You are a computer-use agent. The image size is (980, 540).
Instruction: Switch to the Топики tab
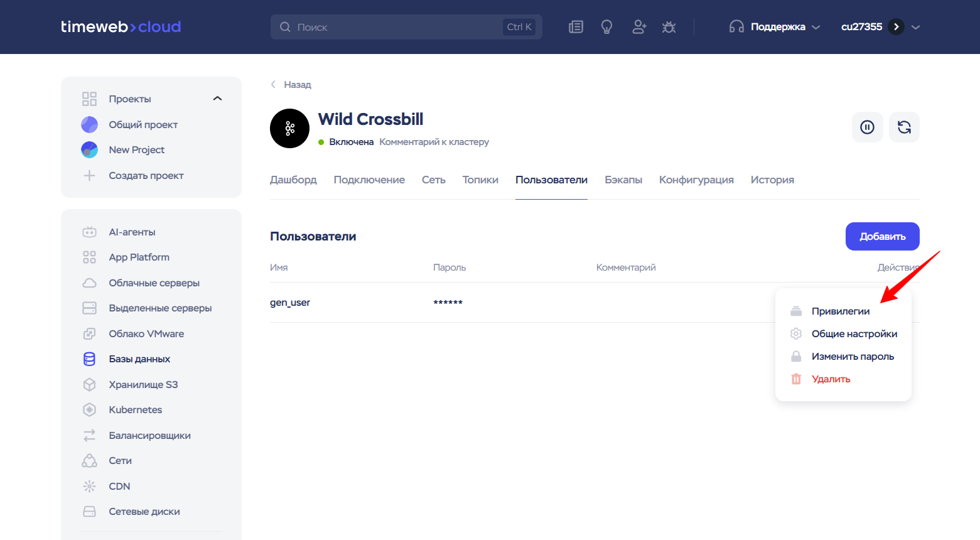(x=480, y=180)
